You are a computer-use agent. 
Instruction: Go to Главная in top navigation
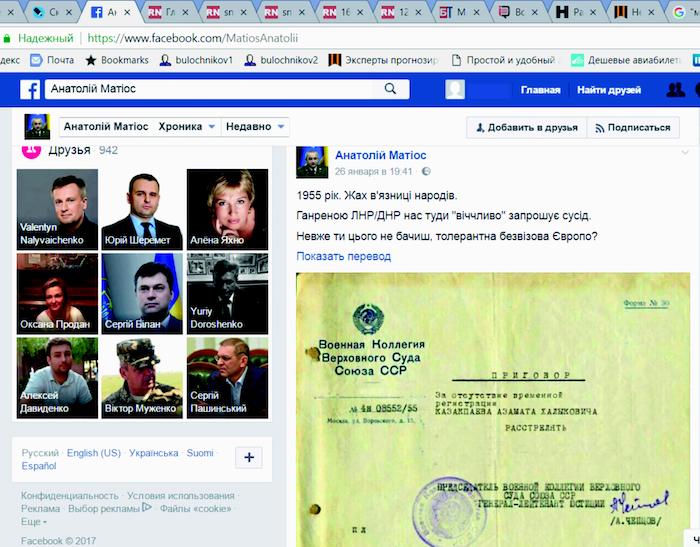540,90
